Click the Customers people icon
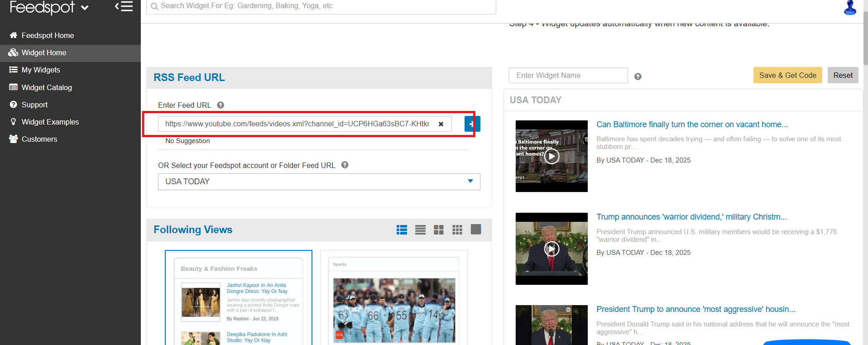This screenshot has height=345, width=868. pyautogui.click(x=14, y=139)
